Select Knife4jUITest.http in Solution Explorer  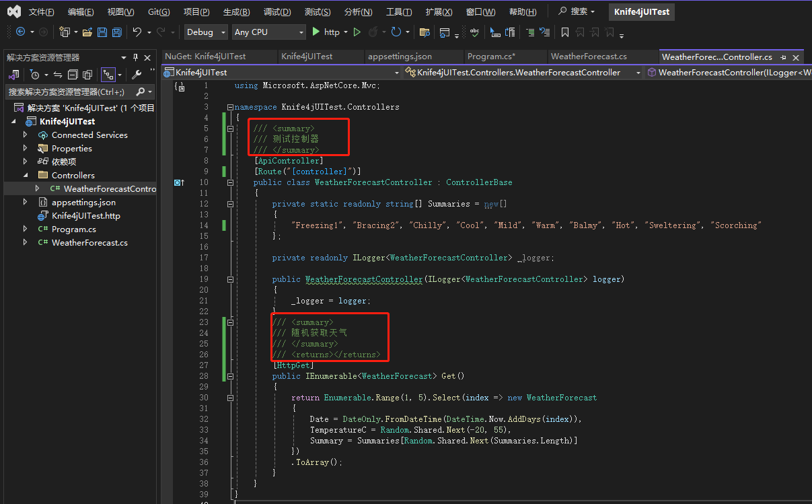pos(86,216)
